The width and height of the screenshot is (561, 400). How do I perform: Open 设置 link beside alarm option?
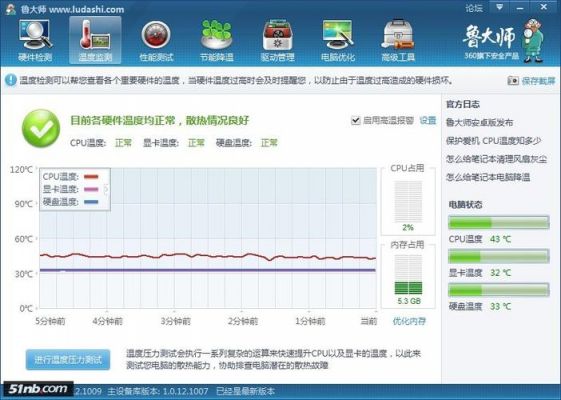428,121
